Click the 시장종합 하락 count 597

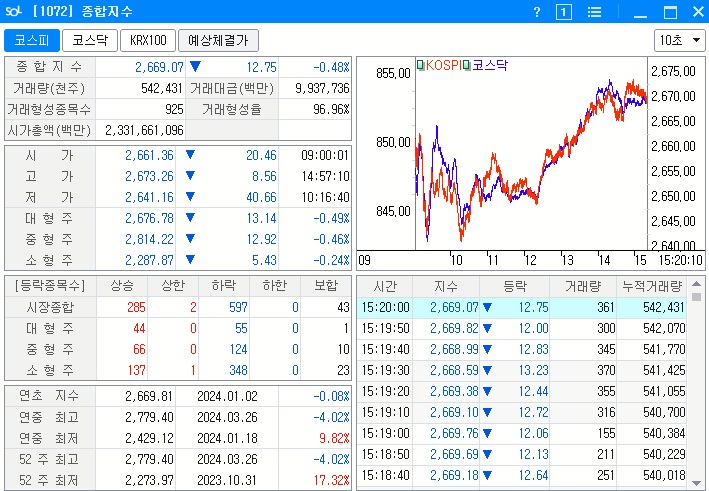[238, 307]
